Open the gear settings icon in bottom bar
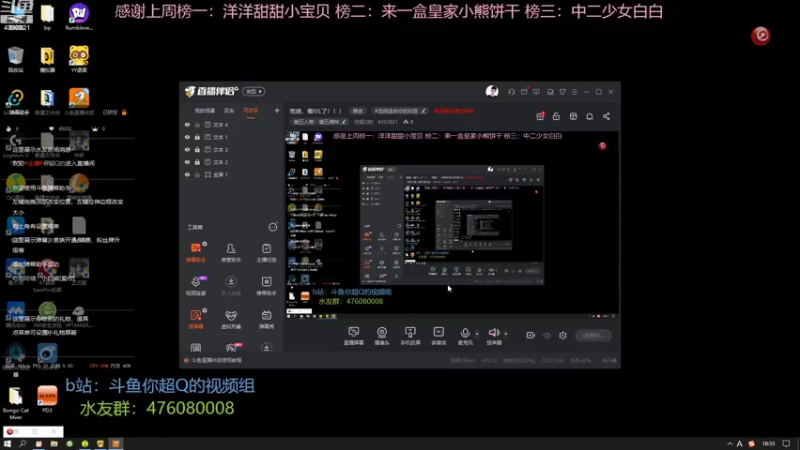Screen dimensions: 800x450 pyautogui.click(x=563, y=335)
